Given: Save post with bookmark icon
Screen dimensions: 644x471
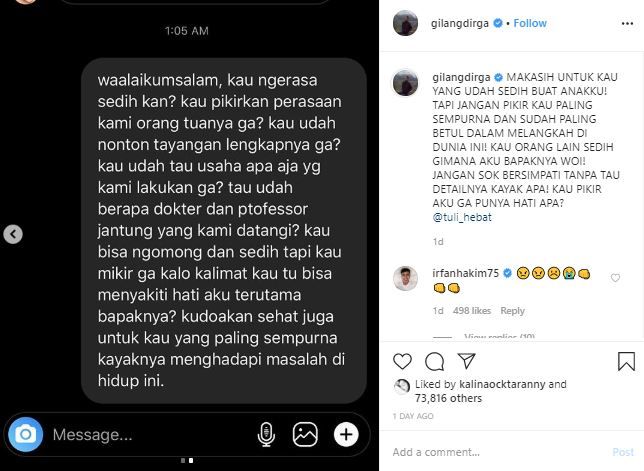Looking at the screenshot, I should tap(626, 361).
